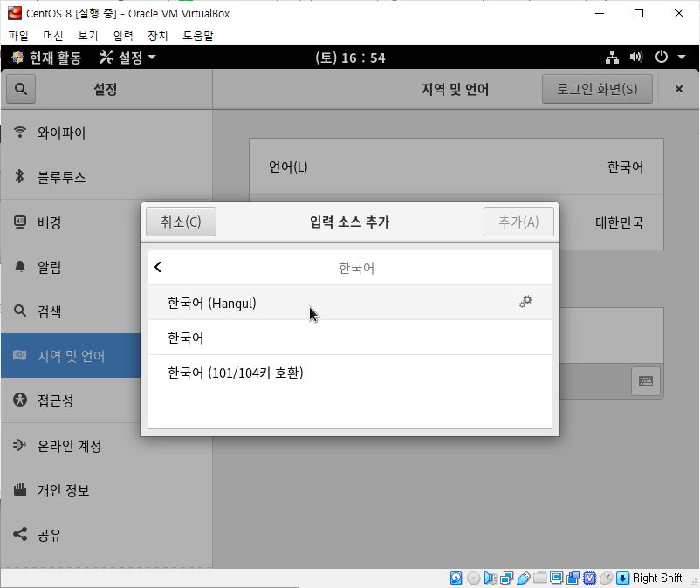This screenshot has width=700, height=588.
Task: Select 한국어 (101/104키 호환) input source
Action: click(349, 373)
